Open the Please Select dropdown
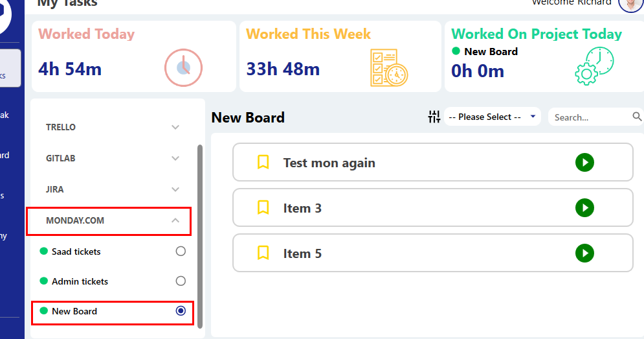Image resolution: width=644 pixels, height=339 pixels. click(493, 117)
